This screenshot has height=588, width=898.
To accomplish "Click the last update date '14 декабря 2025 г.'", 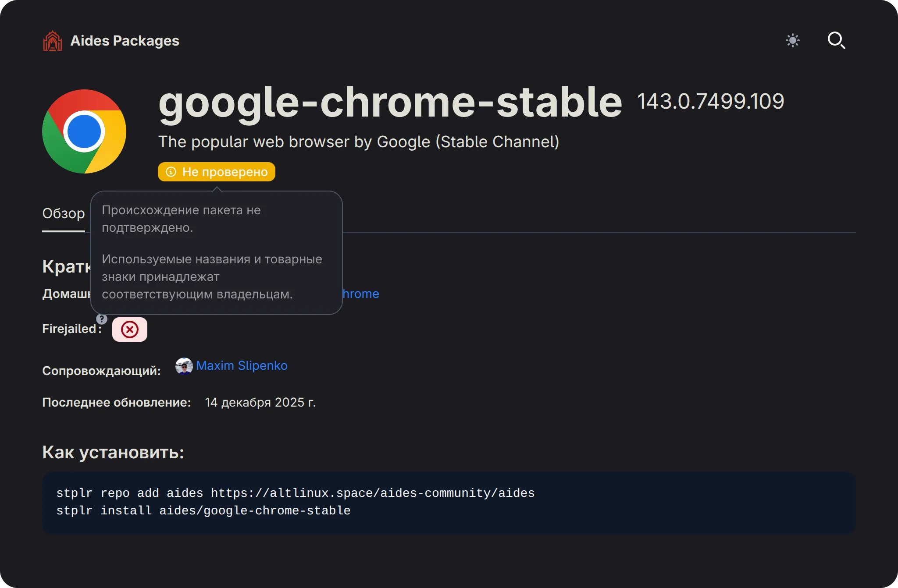I will [x=260, y=402].
